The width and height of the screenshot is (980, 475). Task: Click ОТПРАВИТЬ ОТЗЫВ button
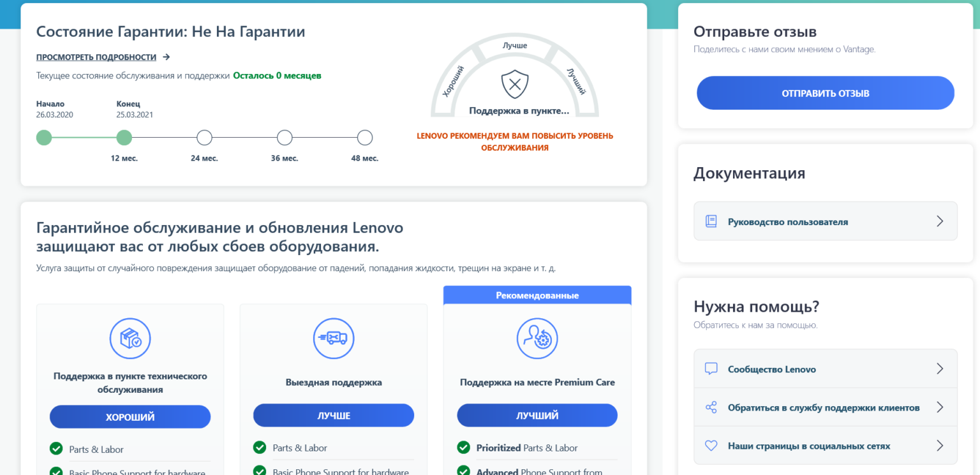click(826, 93)
